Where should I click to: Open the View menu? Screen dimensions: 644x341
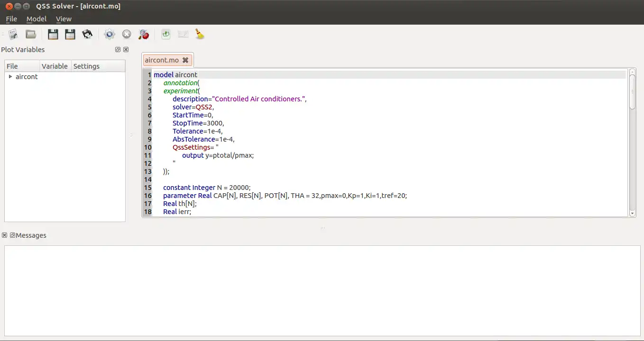point(64,19)
